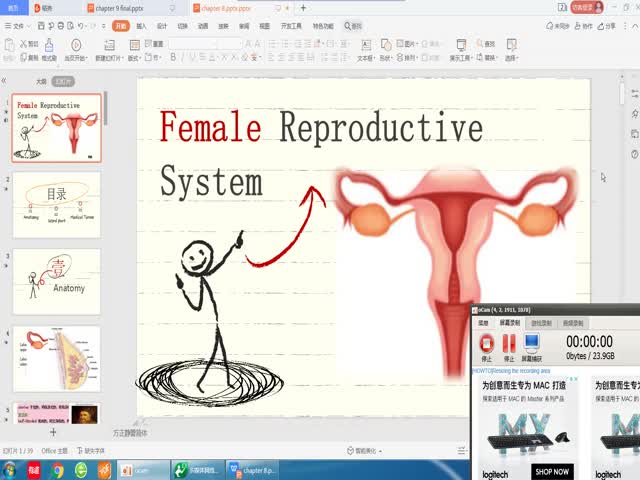Screen dimensions: 640x480
Task: Open the File menu dropdown
Action: coord(17,25)
